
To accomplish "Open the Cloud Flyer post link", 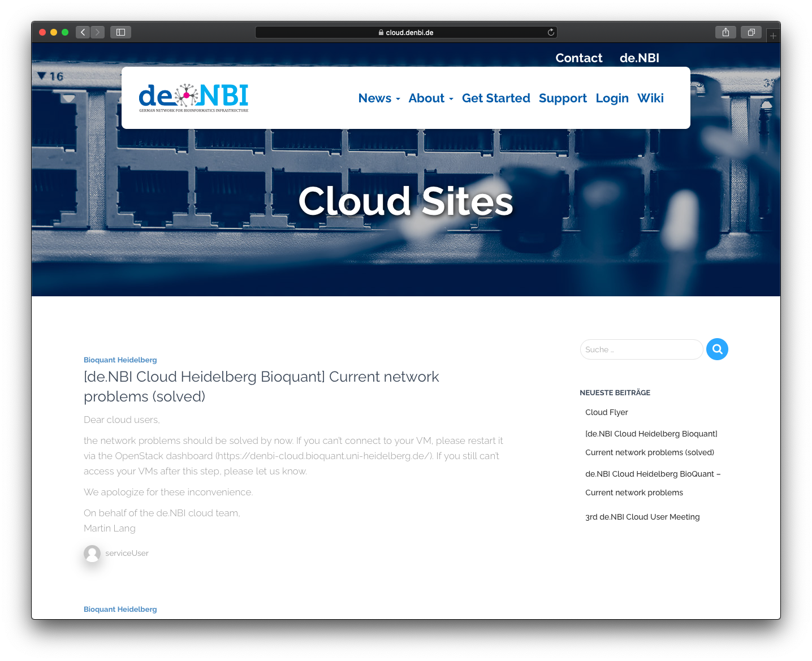I will (606, 412).
